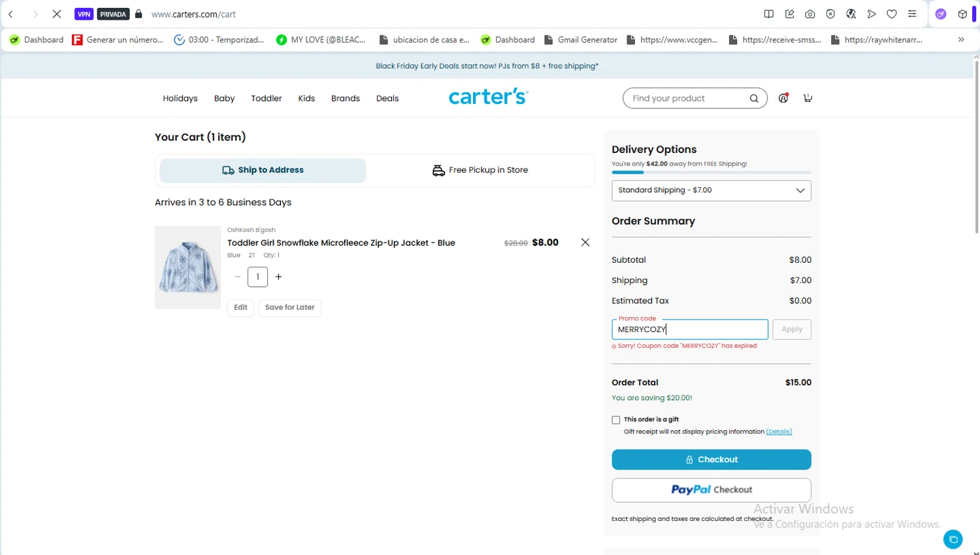Open the 03:00 Temporizador bookmark
Image resolution: width=980 pixels, height=555 pixels.
click(219, 40)
